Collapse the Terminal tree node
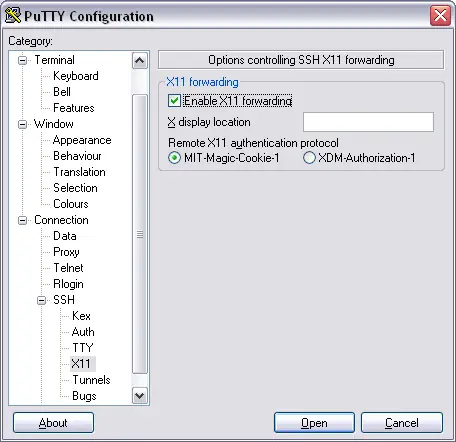The image size is (456, 442). 22,60
